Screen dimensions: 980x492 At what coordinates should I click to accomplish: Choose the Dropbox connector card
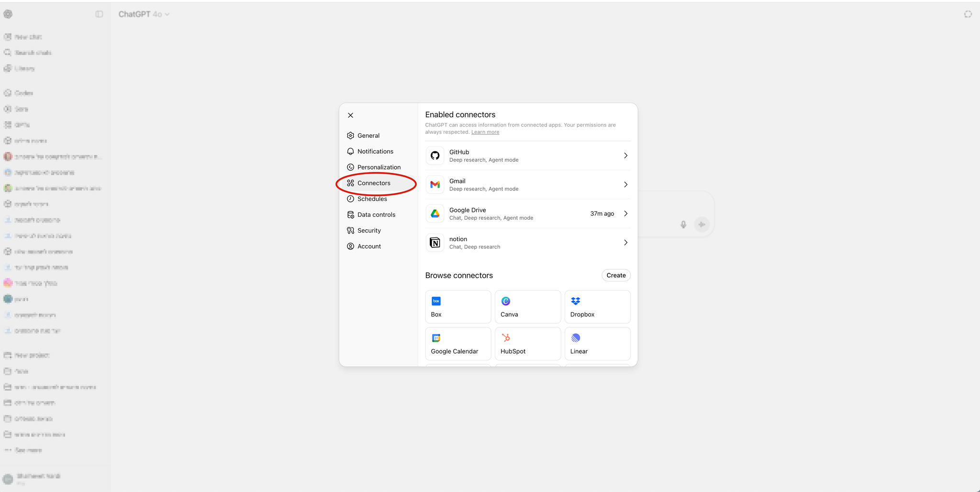[598, 307]
